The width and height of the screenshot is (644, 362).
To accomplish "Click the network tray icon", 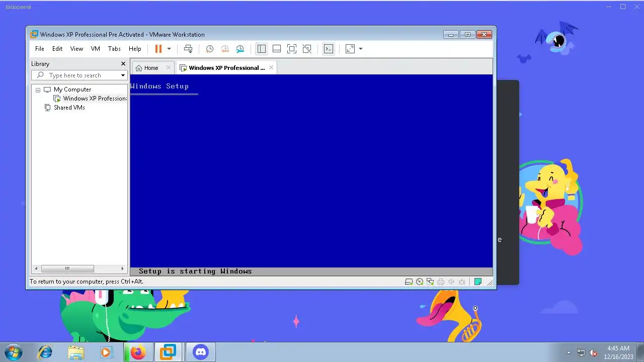I will 581,352.
